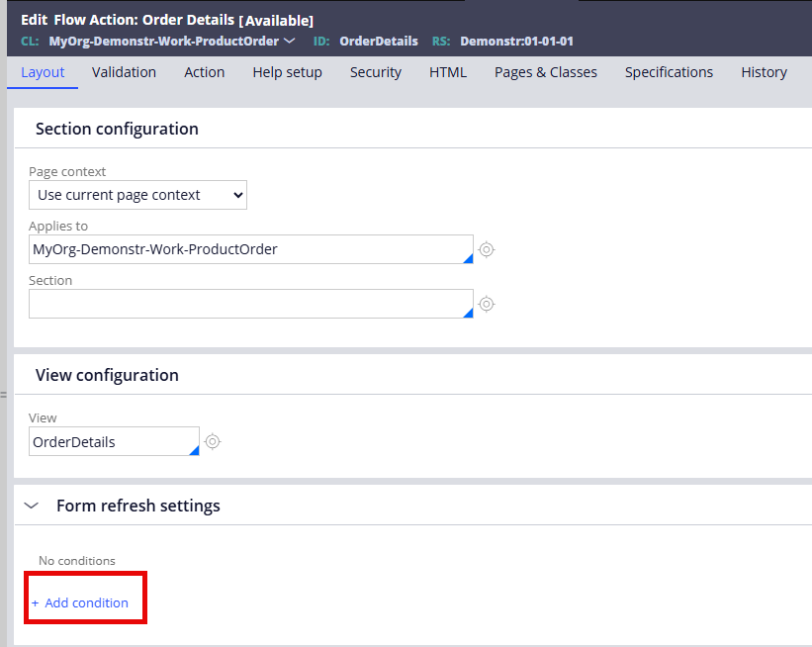View the History tab
The image size is (812, 647).
[764, 71]
